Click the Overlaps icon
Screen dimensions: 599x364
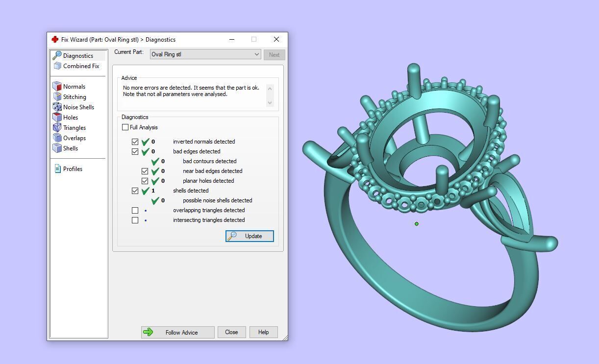coord(57,138)
